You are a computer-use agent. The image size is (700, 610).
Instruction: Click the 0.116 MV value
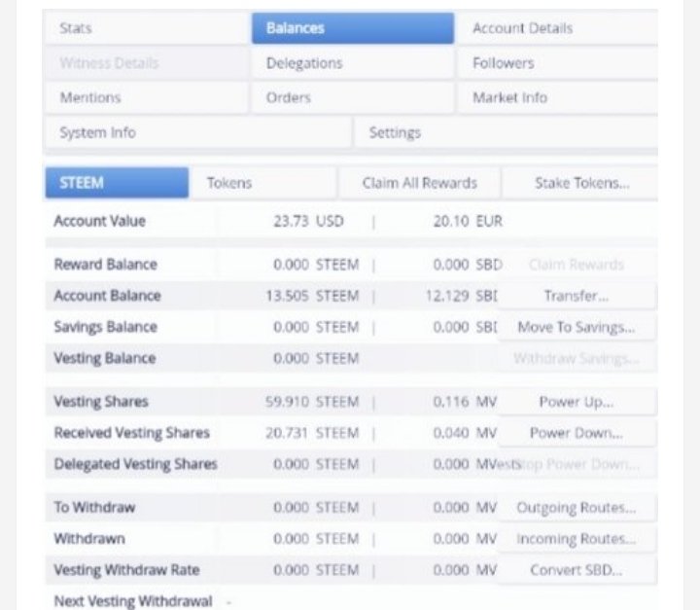coord(465,402)
